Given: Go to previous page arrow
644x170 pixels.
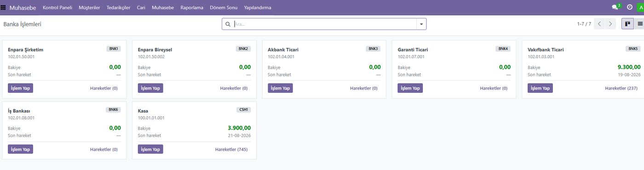Looking at the screenshot, I should pyautogui.click(x=599, y=24).
